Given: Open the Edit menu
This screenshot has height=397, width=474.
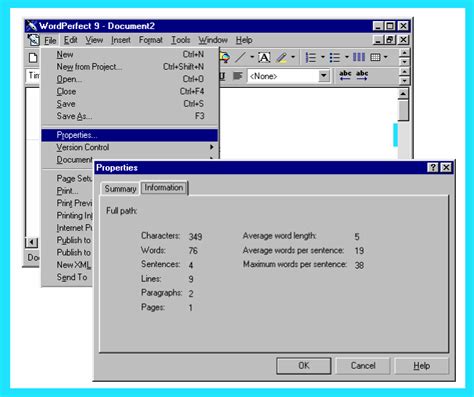Looking at the screenshot, I should 71,40.
